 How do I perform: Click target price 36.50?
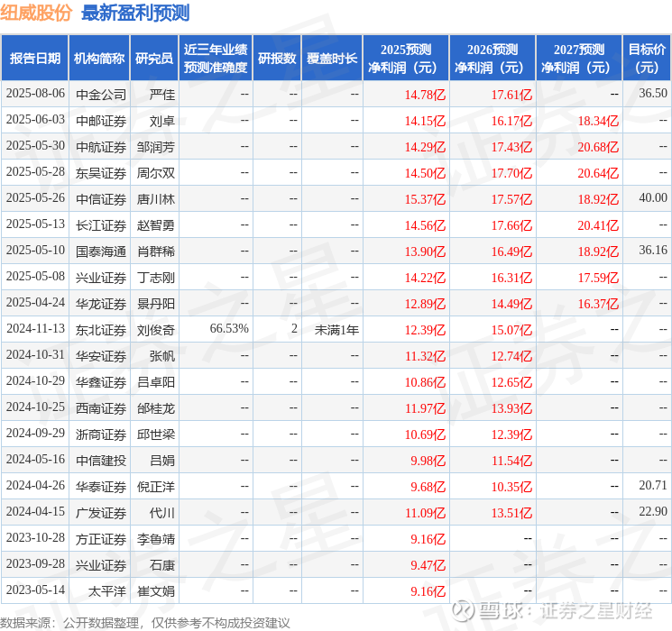pyautogui.click(x=653, y=93)
